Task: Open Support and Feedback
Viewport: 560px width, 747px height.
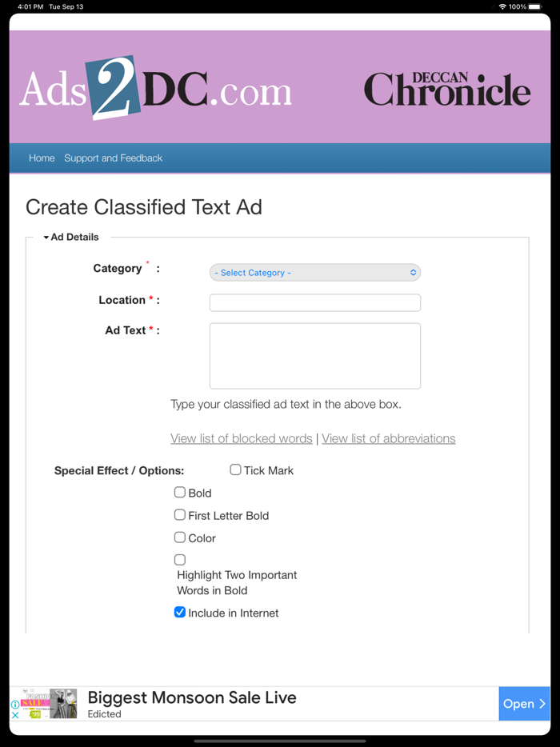Action: tap(113, 158)
